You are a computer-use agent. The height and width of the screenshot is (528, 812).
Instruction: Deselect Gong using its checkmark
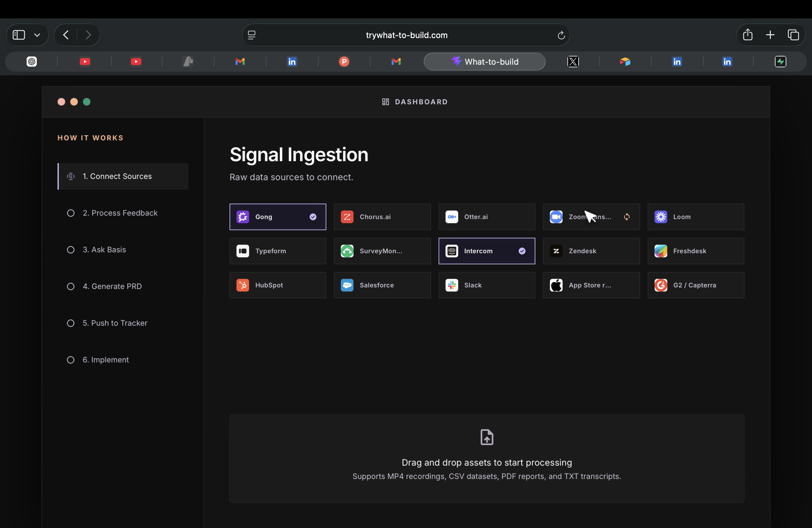click(313, 217)
